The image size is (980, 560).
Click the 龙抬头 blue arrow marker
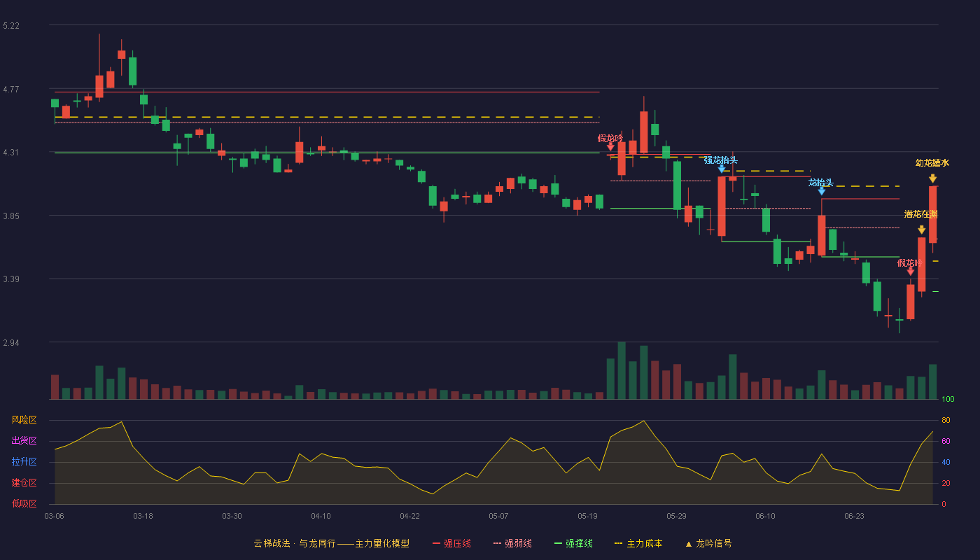[x=821, y=190]
